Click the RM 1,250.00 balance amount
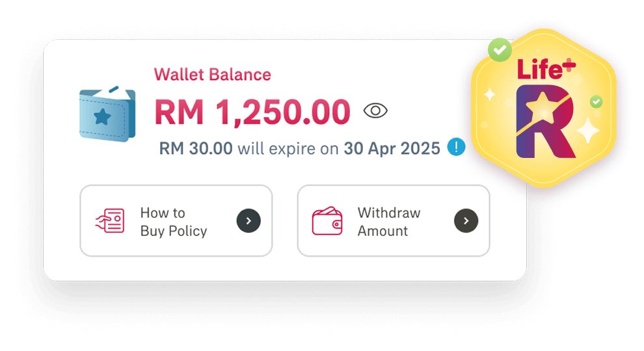Viewport: 644px width, 351px height. [x=252, y=112]
